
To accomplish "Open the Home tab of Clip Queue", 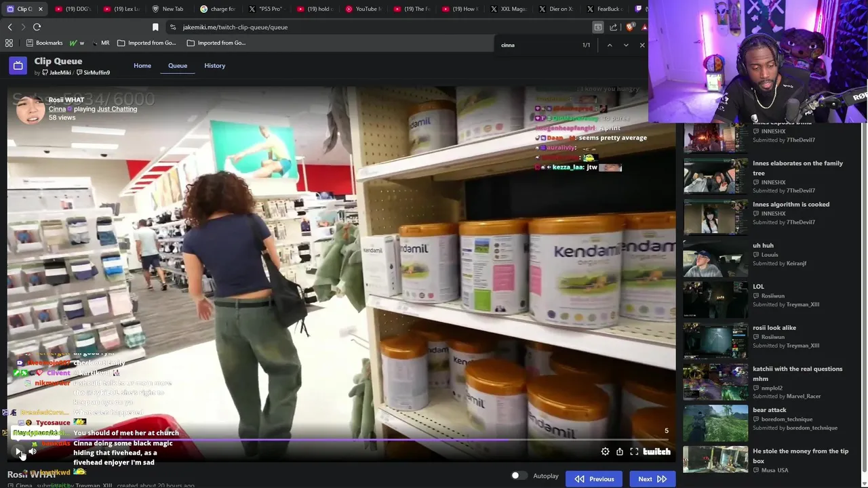I will pos(142,66).
